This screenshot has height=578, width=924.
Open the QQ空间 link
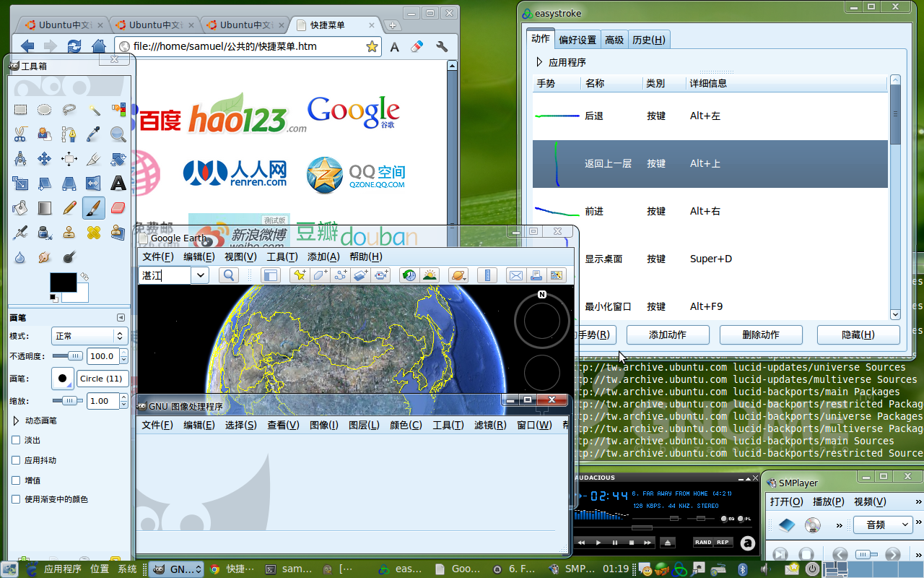pos(356,176)
